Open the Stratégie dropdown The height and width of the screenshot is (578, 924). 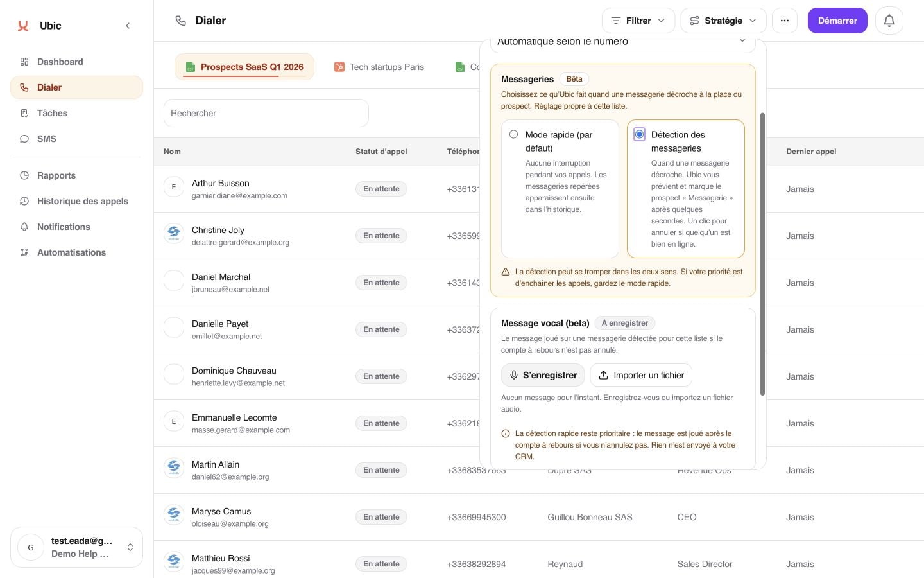click(x=723, y=21)
